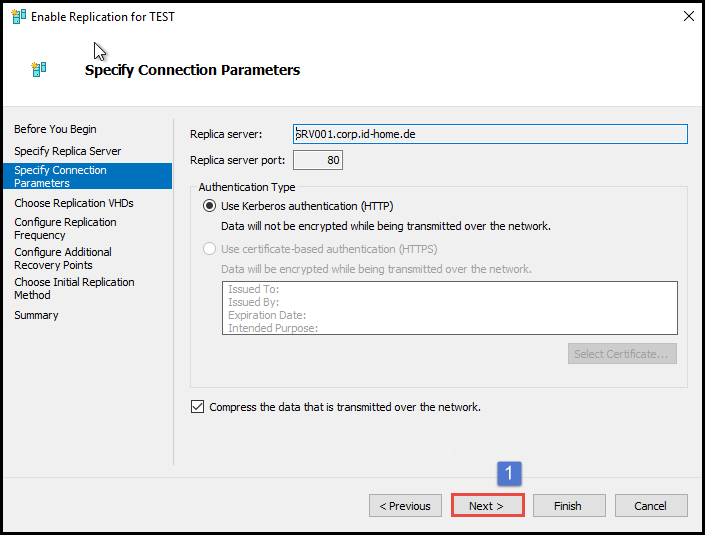
Task: Select Use Kerberos authentication (HTTP)
Action: pos(209,206)
